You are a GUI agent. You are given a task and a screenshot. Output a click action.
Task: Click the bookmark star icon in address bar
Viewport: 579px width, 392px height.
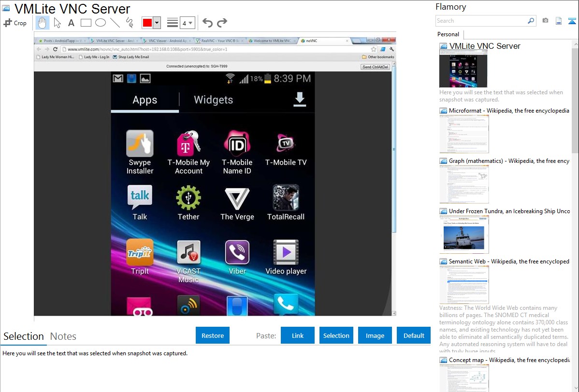click(x=373, y=49)
